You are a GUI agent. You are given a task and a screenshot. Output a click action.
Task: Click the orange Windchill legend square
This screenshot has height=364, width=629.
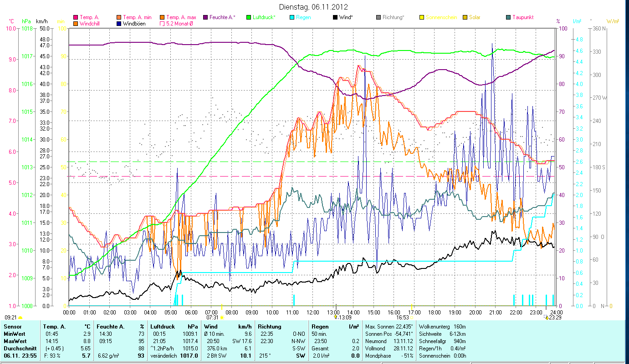76,23
